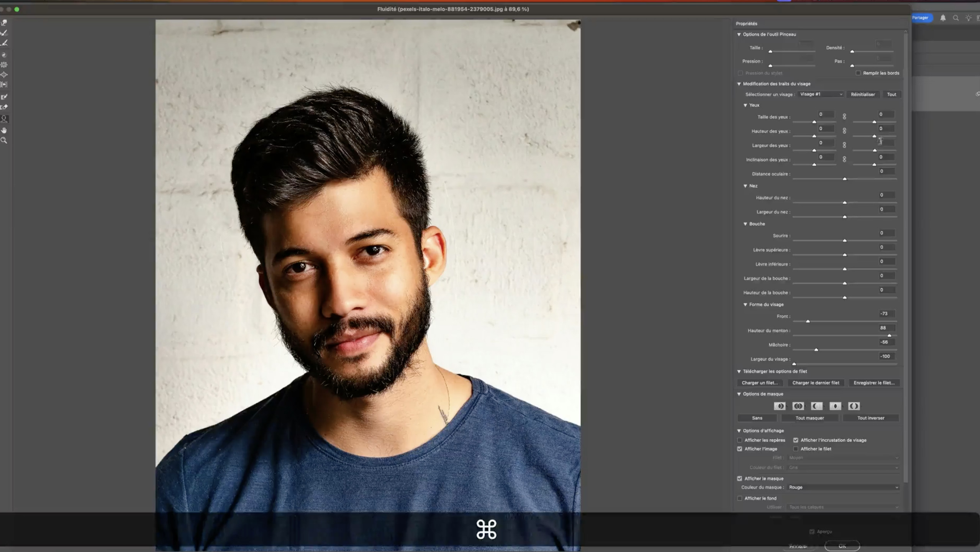Uncheck Afficher le masque

click(x=740, y=478)
